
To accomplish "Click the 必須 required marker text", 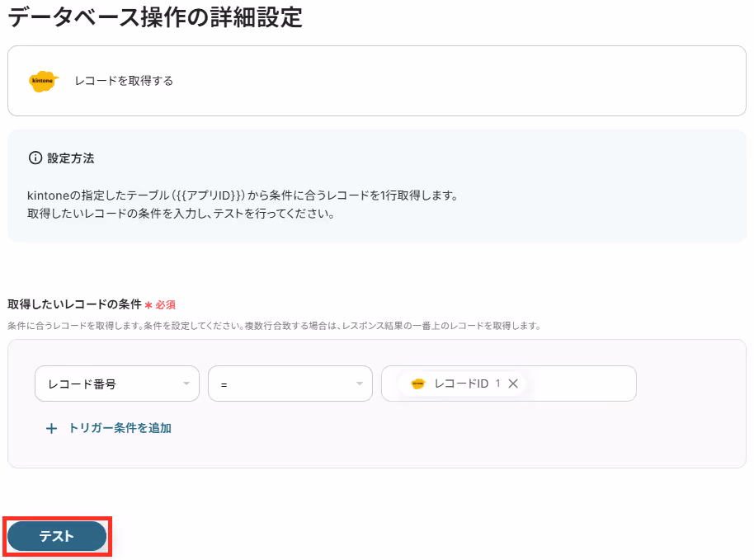I will (166, 305).
